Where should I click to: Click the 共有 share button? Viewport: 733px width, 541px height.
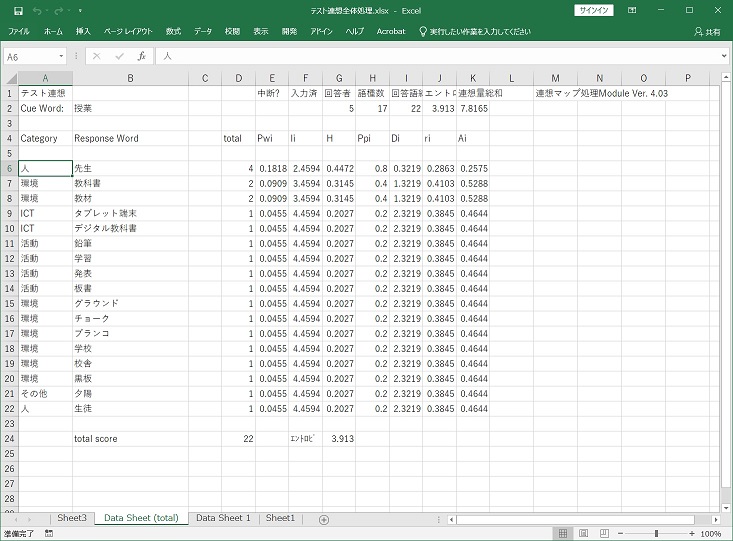click(706, 32)
